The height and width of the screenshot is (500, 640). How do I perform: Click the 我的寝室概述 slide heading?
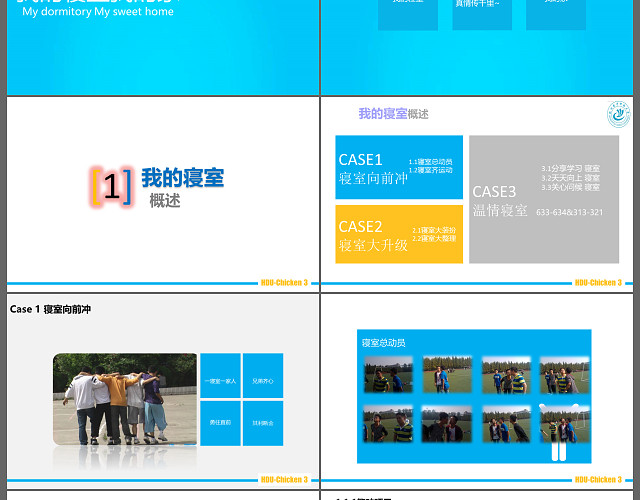click(393, 114)
